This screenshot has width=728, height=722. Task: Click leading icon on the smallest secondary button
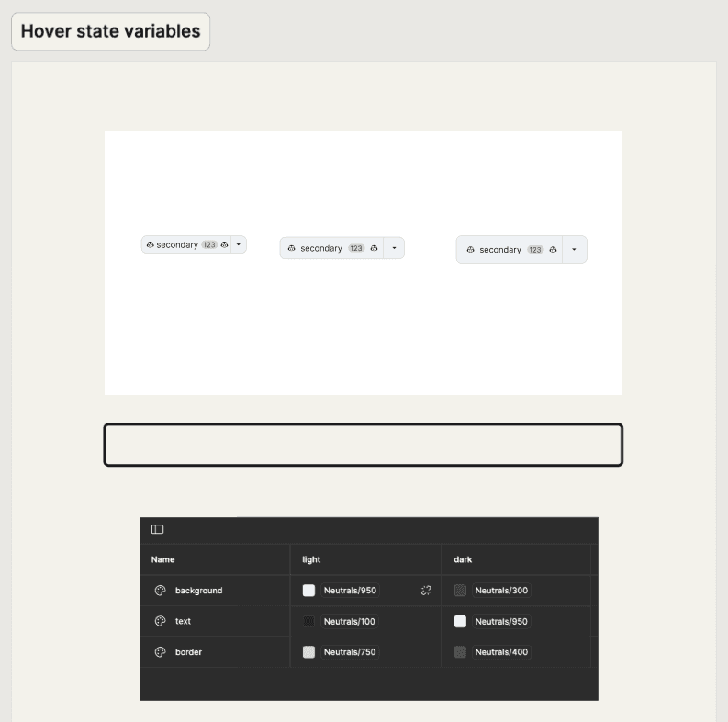150,244
